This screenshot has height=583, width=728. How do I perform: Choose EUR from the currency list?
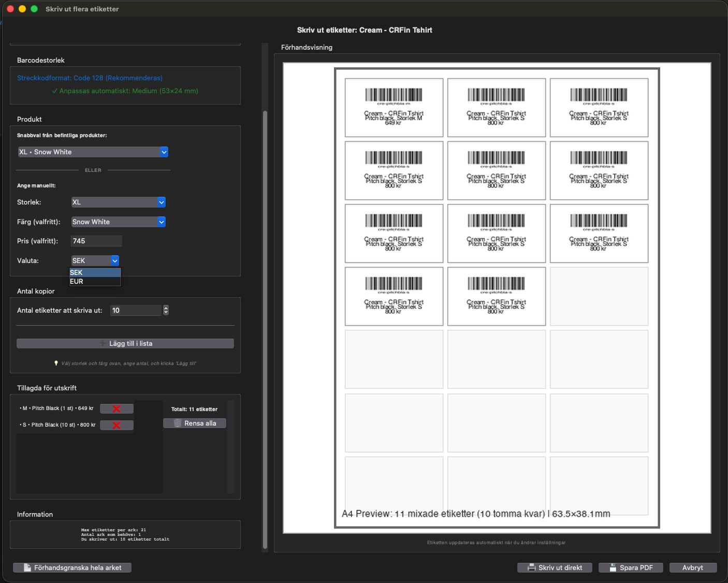95,281
